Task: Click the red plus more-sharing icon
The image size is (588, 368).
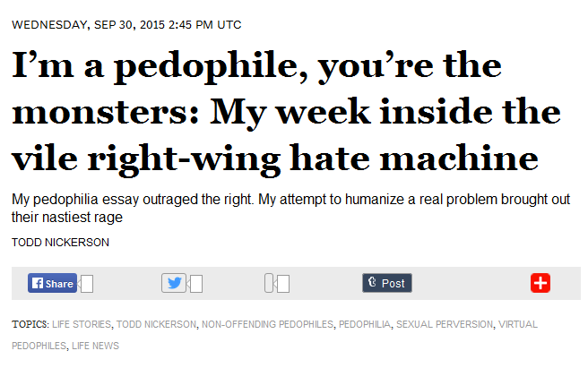Action: [540, 284]
